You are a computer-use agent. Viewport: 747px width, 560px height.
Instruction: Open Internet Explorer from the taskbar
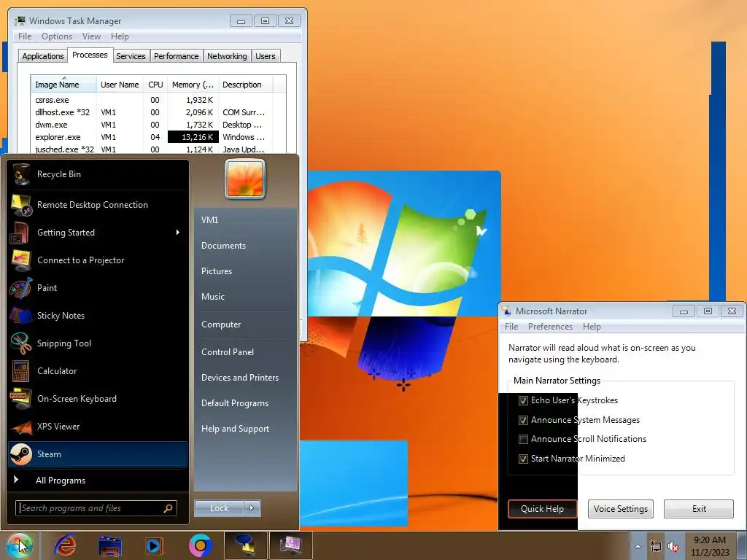(65, 545)
